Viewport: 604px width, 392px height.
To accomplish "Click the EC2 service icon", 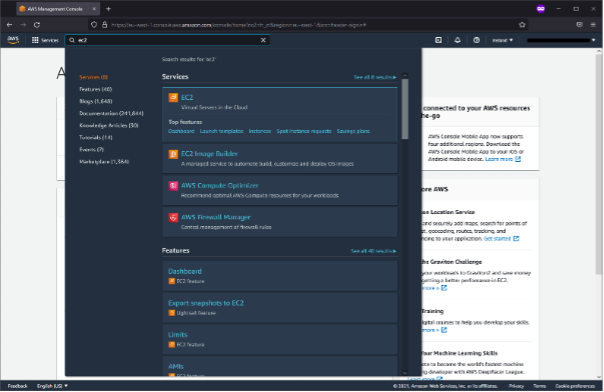I will pos(173,97).
